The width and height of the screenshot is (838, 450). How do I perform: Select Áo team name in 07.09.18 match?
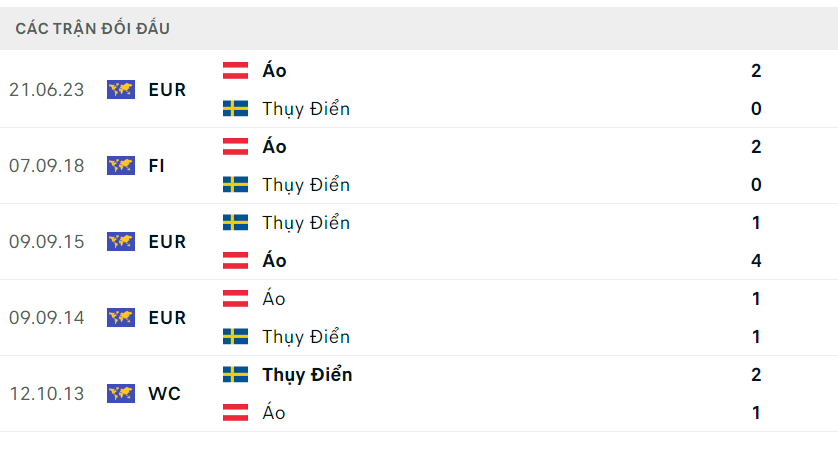(274, 146)
